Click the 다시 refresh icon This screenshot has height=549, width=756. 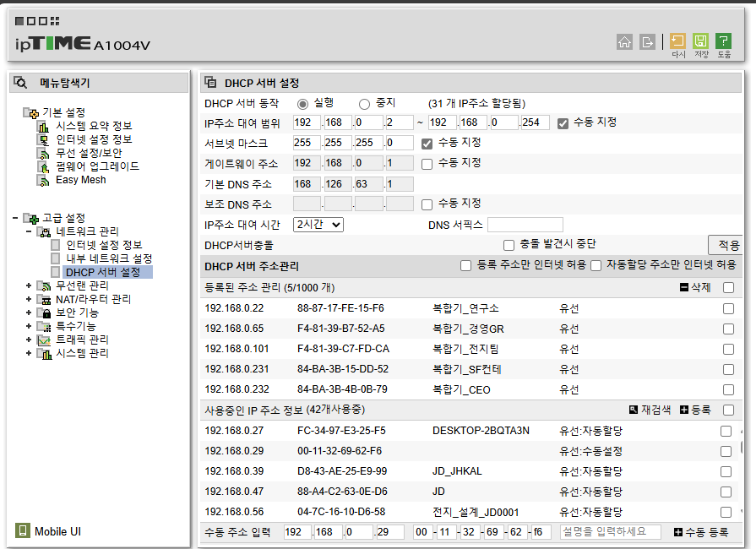(x=678, y=41)
